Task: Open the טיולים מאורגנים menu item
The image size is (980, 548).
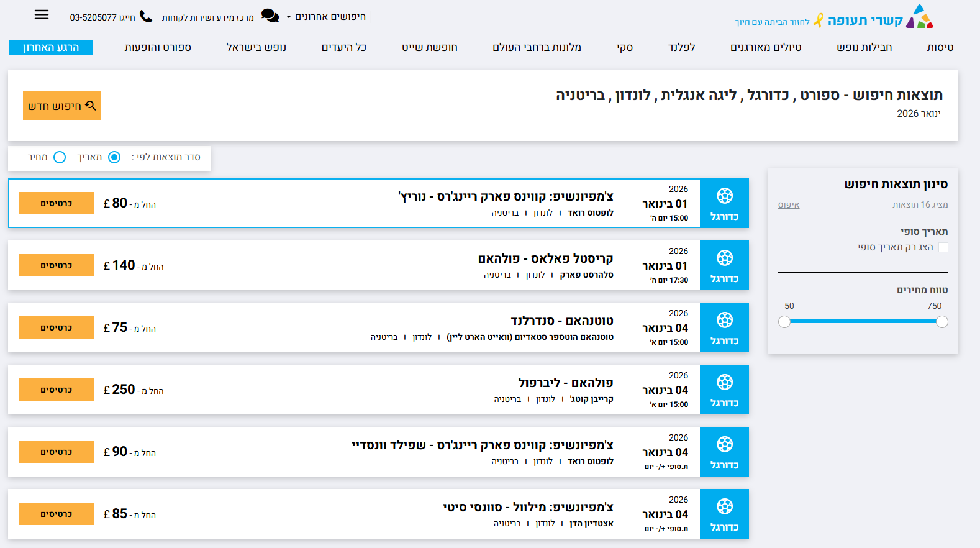Action: tap(766, 47)
